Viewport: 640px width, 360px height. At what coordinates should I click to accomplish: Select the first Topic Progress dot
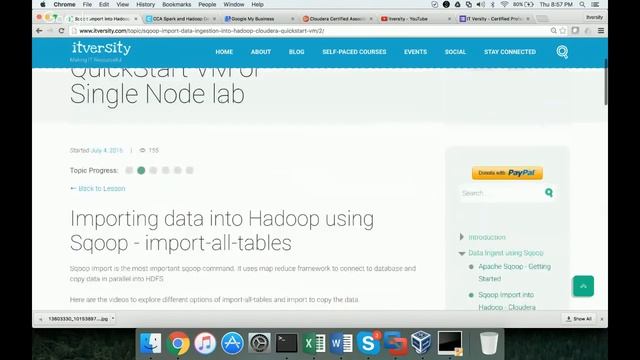pos(129,170)
